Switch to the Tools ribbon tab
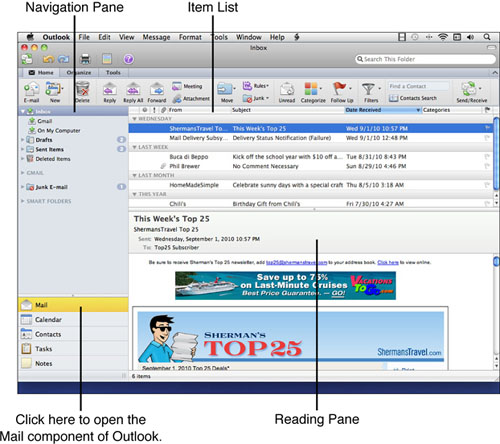 [x=113, y=72]
